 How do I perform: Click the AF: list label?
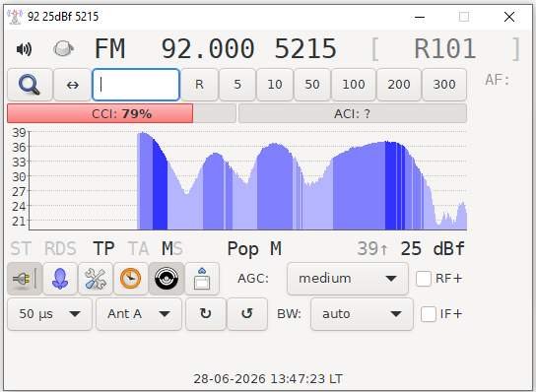click(x=497, y=80)
